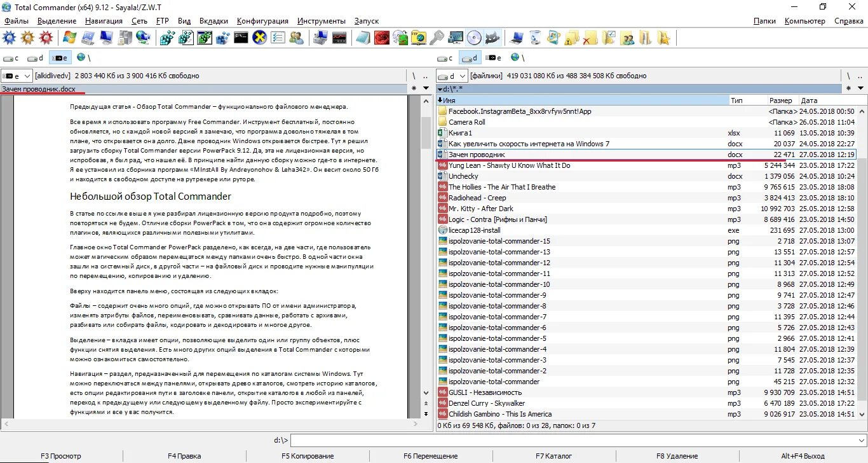Click the blue gear icon in the toolbar
868x463 pixels.
(x=9, y=38)
